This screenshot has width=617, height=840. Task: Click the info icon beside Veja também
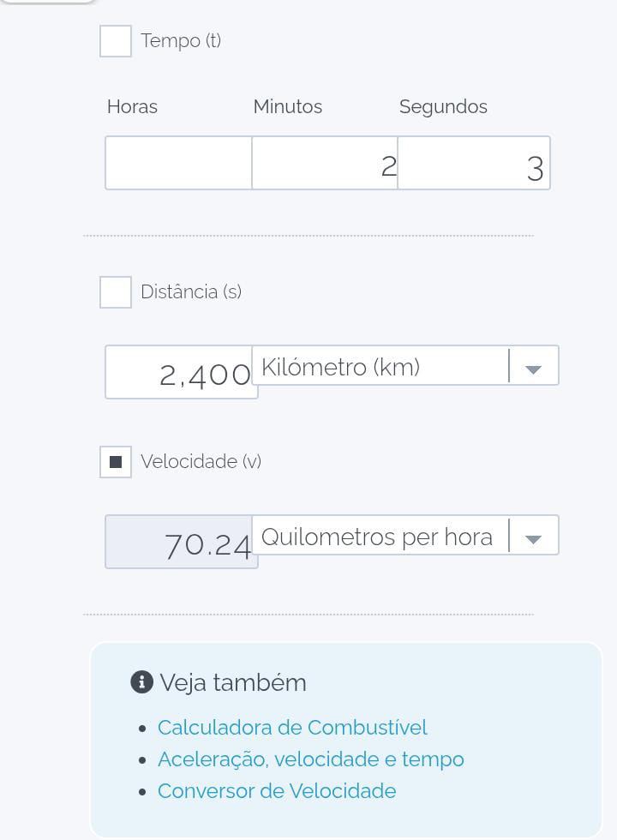[x=141, y=682]
